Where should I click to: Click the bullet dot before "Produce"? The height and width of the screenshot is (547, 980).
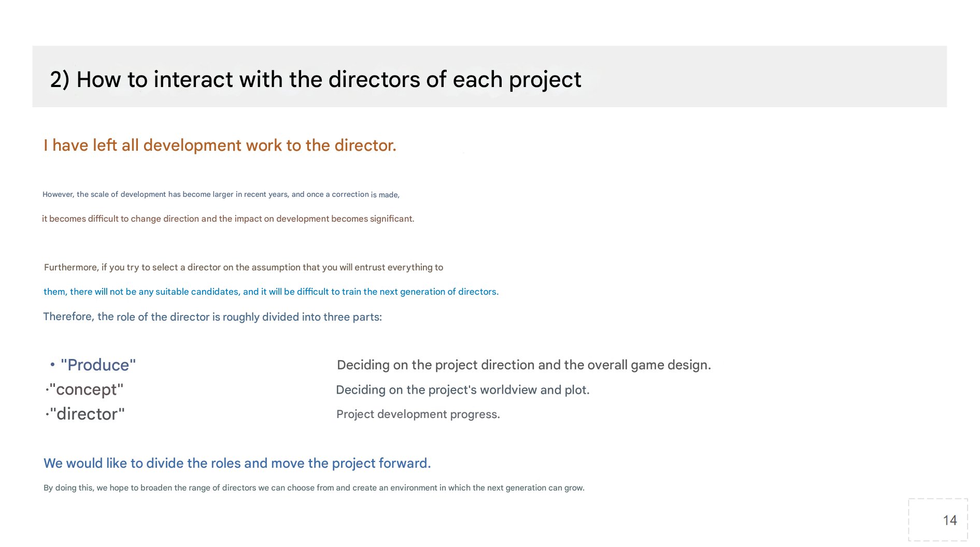click(52, 365)
